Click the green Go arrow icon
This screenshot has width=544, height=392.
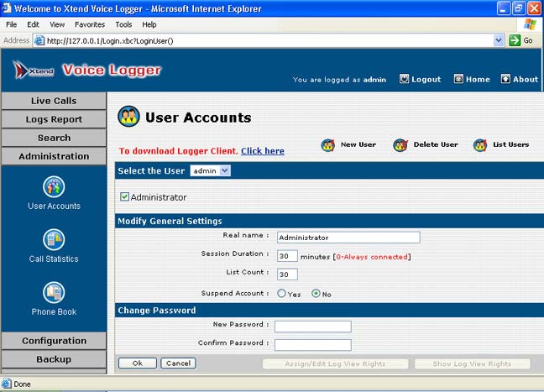point(515,40)
